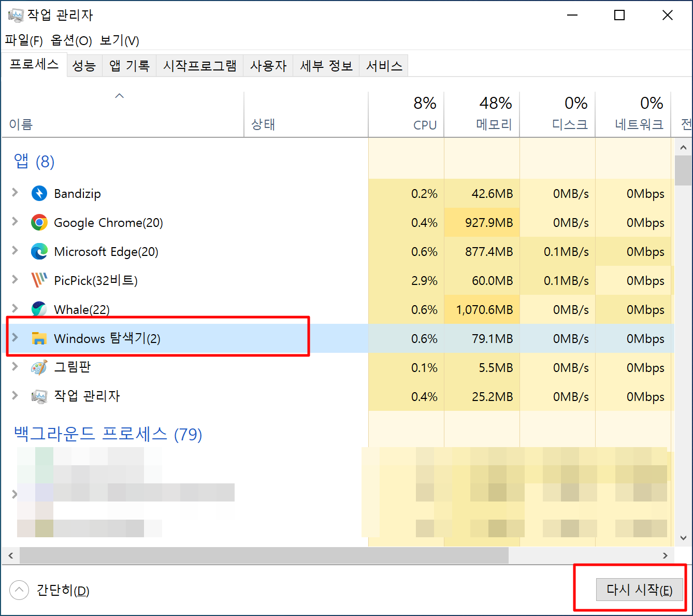
Task: Click the 877.4MB memory cell for Edge
Action: point(482,252)
